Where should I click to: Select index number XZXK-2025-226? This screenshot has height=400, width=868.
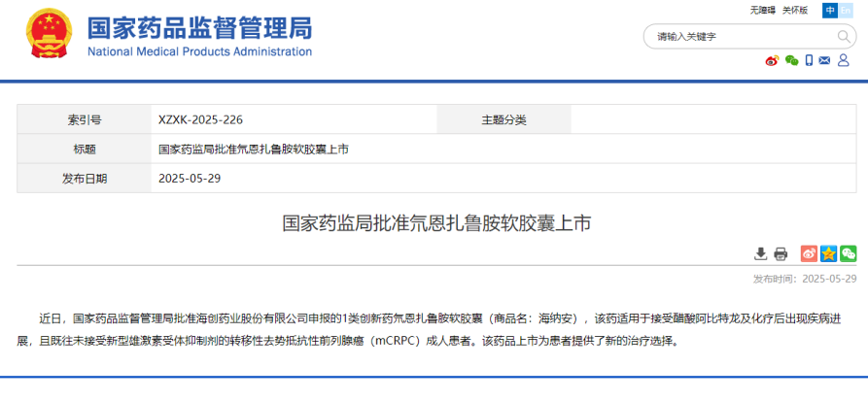200,119
